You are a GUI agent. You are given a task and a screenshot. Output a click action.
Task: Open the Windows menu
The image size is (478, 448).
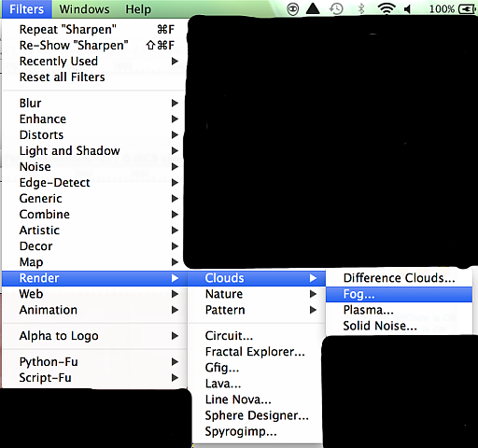pos(84,9)
